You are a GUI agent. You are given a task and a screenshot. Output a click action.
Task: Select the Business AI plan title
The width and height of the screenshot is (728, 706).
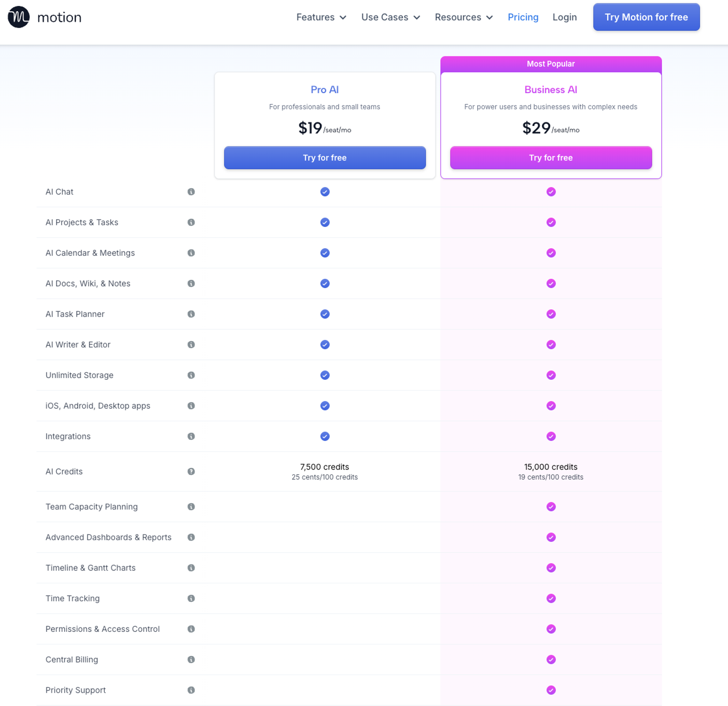pos(551,90)
